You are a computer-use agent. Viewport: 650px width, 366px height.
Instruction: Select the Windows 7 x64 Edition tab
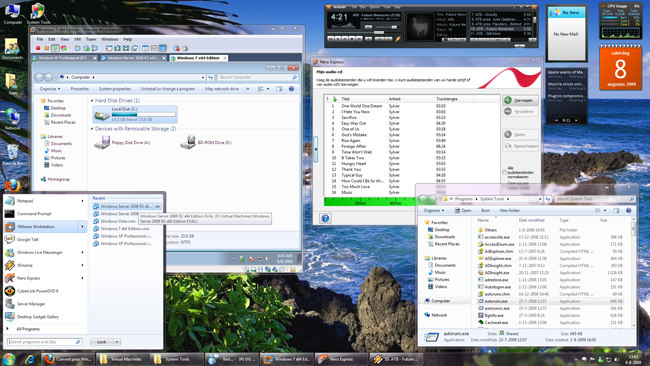[x=198, y=58]
